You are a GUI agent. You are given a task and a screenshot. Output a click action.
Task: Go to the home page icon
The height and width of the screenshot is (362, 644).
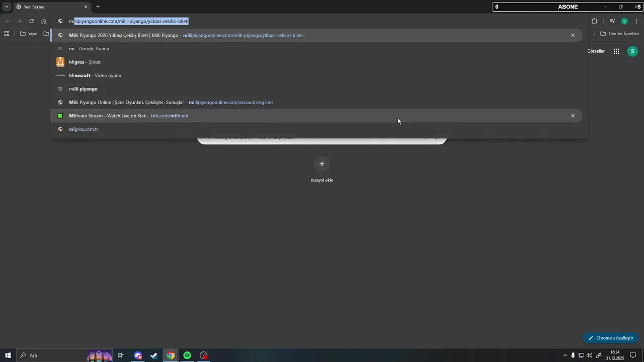tap(44, 21)
